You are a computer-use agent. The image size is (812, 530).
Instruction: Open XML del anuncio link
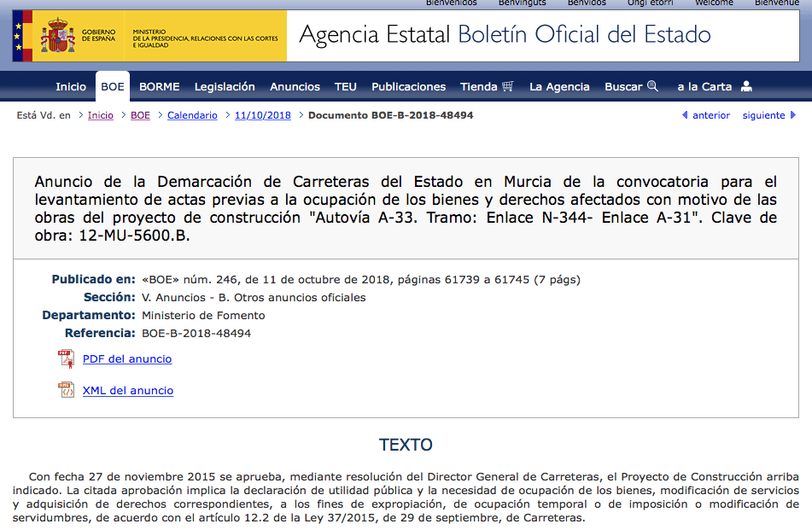click(x=128, y=390)
